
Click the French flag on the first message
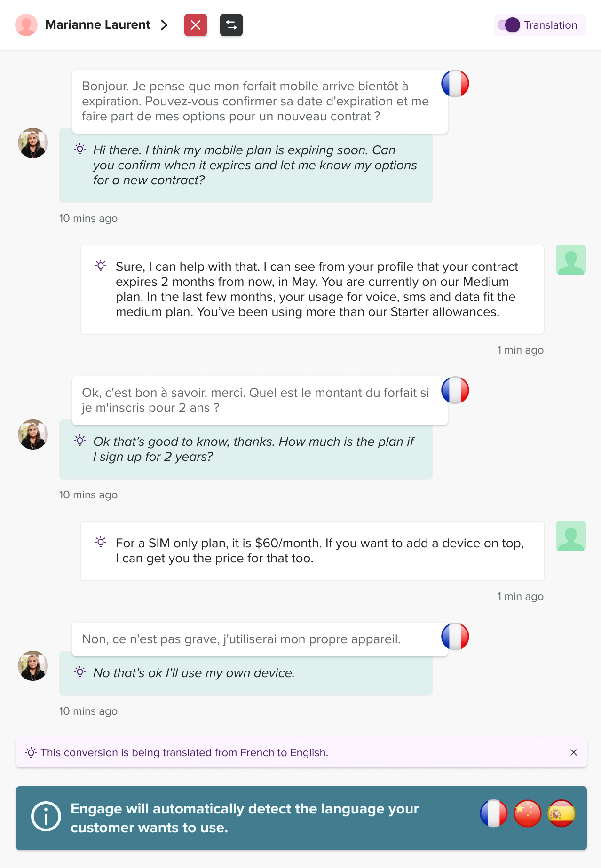tap(455, 84)
